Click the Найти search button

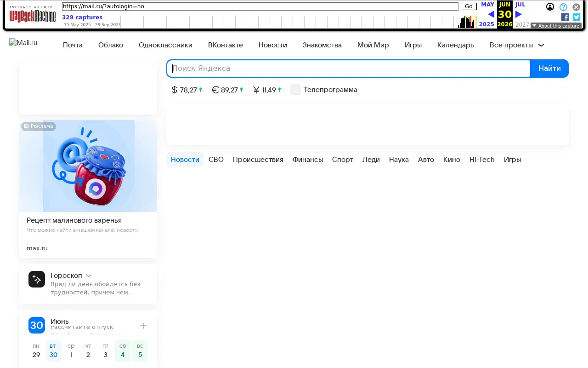pos(549,69)
